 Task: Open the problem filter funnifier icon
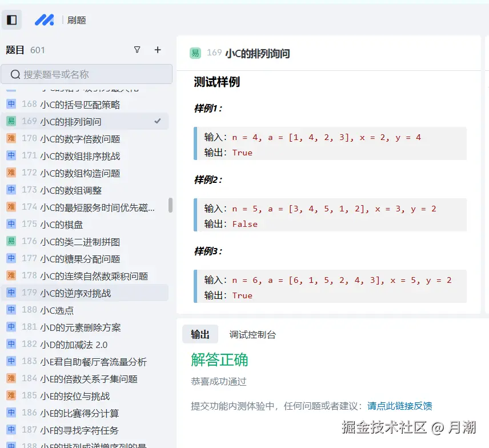click(137, 50)
